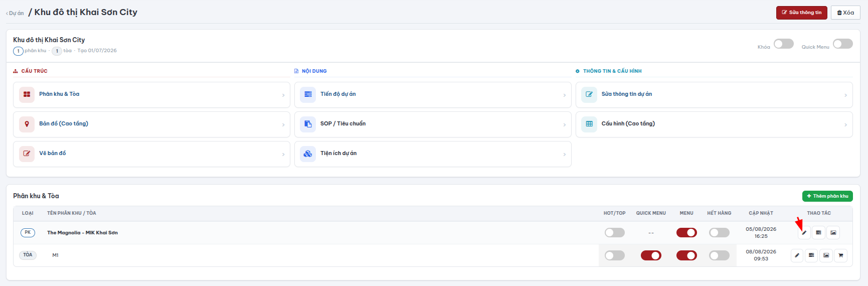868x286 pixels.
Task: Edit the M1 row with pencil icon
Action: pos(797,255)
